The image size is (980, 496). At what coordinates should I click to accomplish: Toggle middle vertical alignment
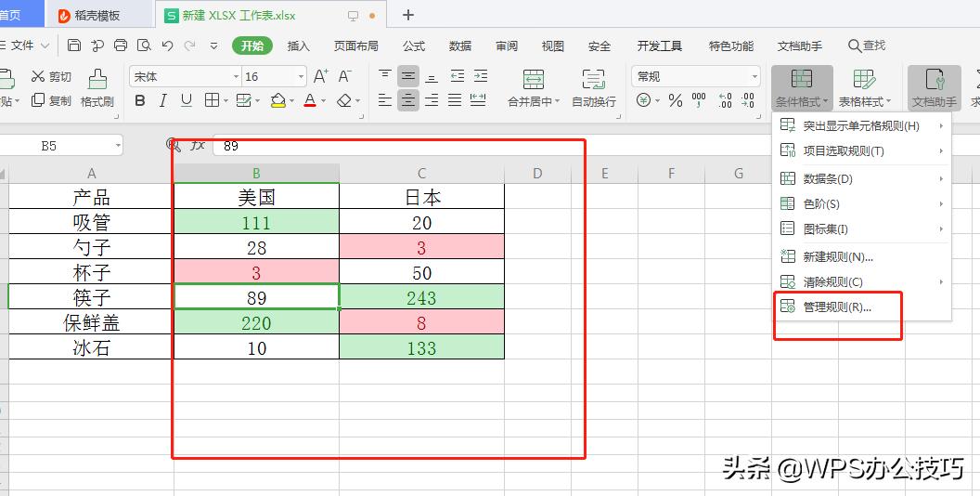(x=408, y=76)
